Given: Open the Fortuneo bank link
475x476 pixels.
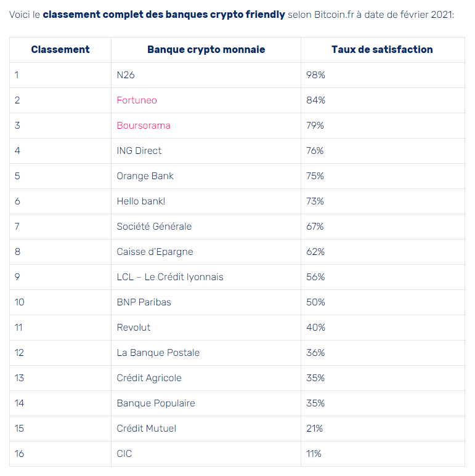Looking at the screenshot, I should pyautogui.click(x=137, y=100).
